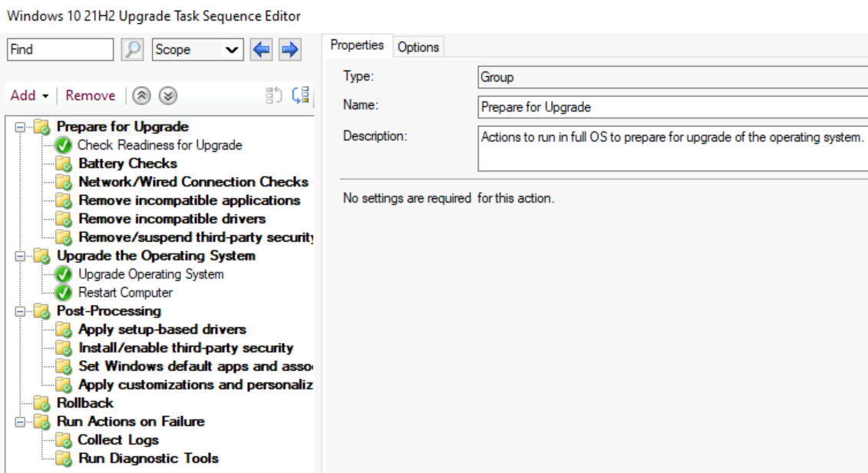
Task: Select Install/enable third-party security label
Action: coord(186,348)
